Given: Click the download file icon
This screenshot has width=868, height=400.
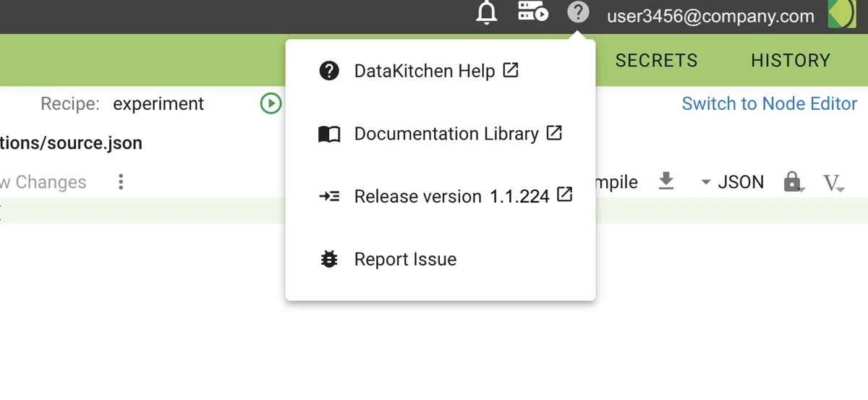Looking at the screenshot, I should [x=666, y=182].
